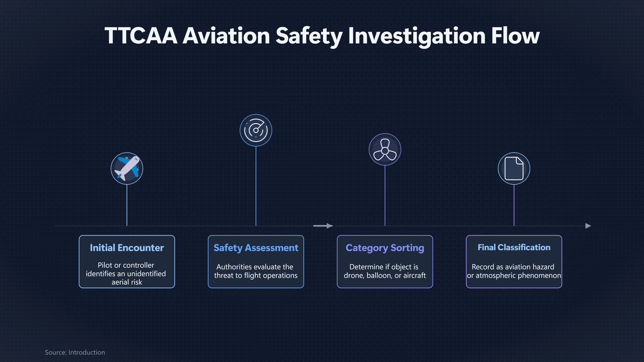Image resolution: width=644 pixels, height=362 pixels.
Task: Click the vertical connector line under the fan icon
Action: (x=385, y=196)
